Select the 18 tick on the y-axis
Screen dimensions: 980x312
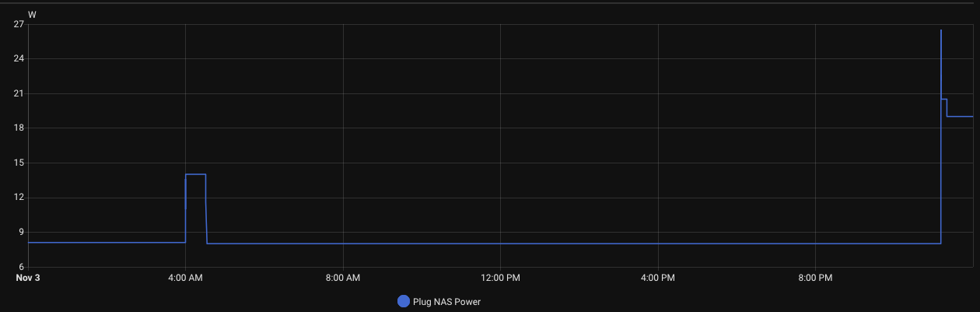pyautogui.click(x=19, y=128)
